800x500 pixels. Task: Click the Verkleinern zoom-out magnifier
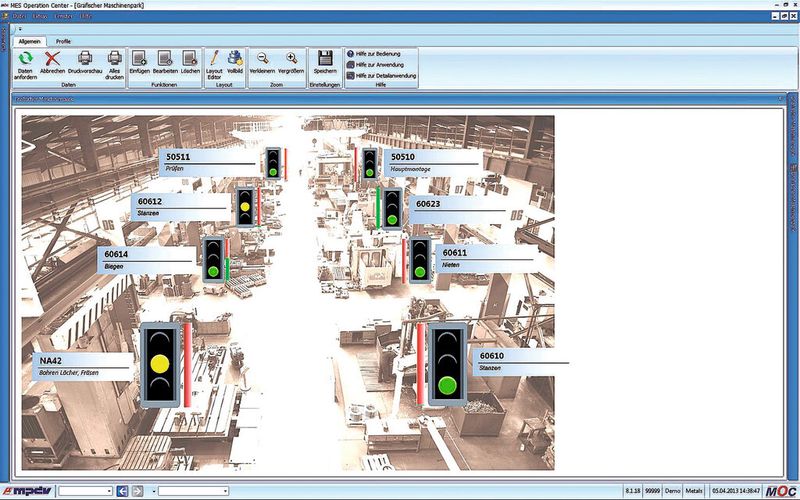[x=262, y=58]
